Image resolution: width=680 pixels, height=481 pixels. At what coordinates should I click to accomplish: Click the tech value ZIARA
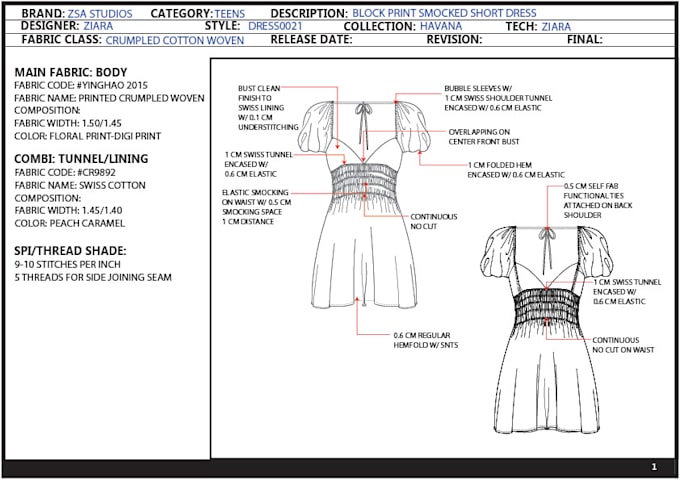(556, 26)
